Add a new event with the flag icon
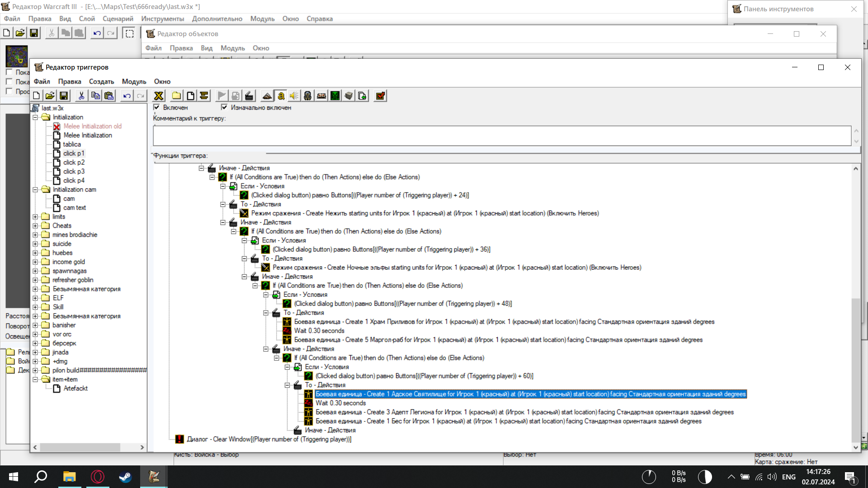868x488 pixels. [x=222, y=96]
